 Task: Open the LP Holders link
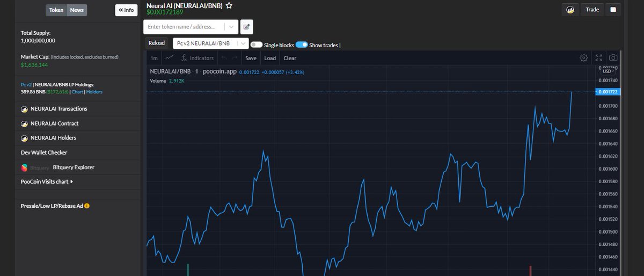click(x=94, y=92)
